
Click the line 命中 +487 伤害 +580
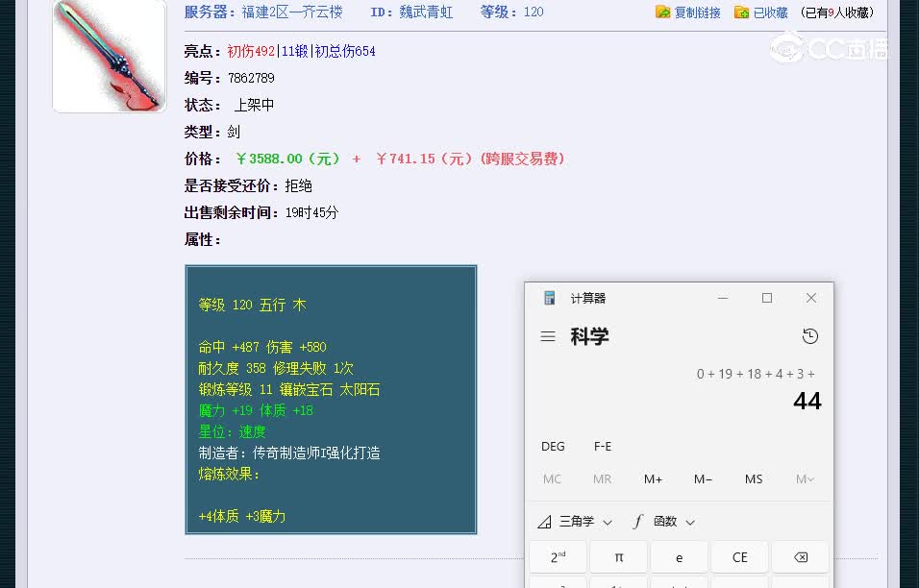click(262, 347)
